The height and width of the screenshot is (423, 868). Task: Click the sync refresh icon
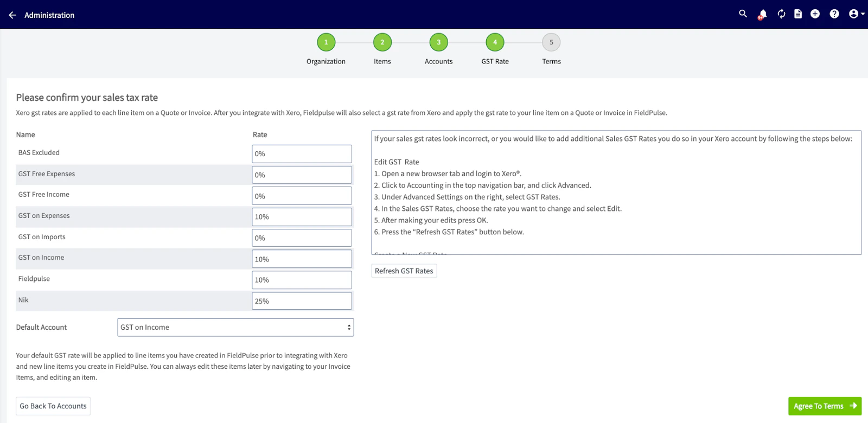781,14
